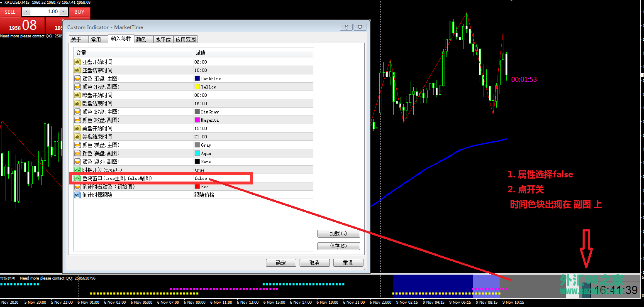
Task: Click the Red countdown color swatch
Action: pyautogui.click(x=198, y=187)
